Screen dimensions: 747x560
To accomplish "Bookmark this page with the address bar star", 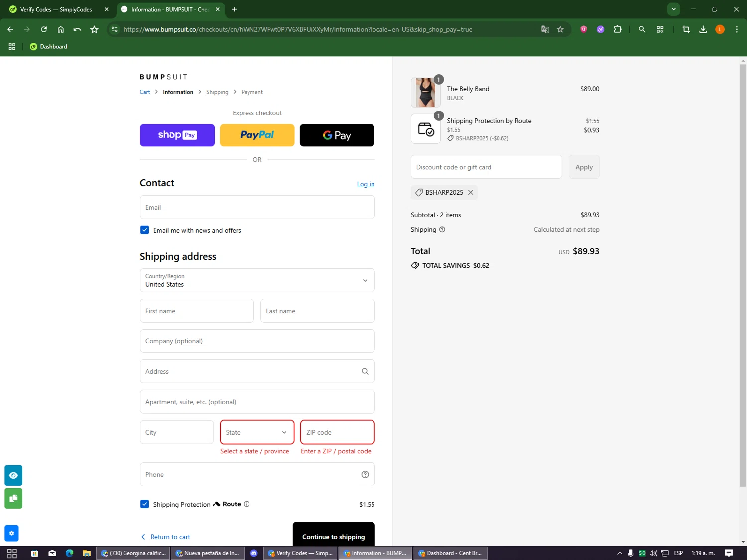I will pos(560,29).
